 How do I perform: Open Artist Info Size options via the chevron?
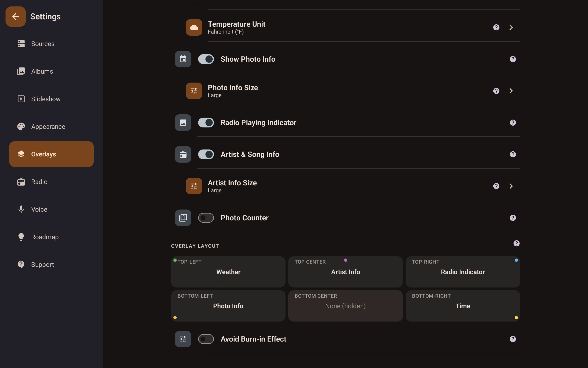click(511, 186)
